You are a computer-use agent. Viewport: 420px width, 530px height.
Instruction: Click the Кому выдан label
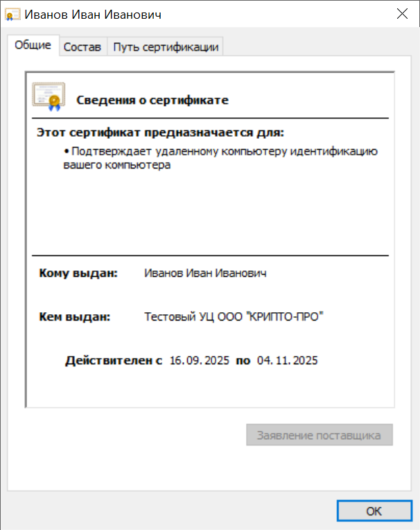(x=78, y=273)
